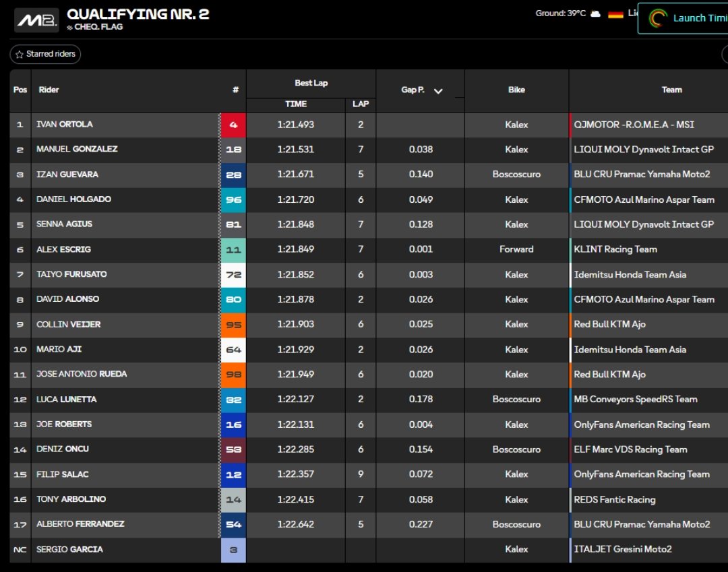Click the Moto2 class logo
Viewport: 728px width, 572px height.
(x=36, y=20)
